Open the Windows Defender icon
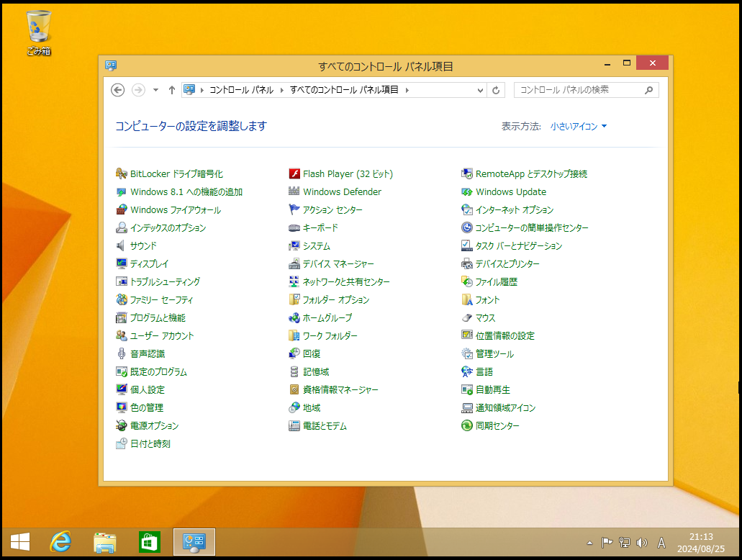The height and width of the screenshot is (560, 742). (294, 191)
